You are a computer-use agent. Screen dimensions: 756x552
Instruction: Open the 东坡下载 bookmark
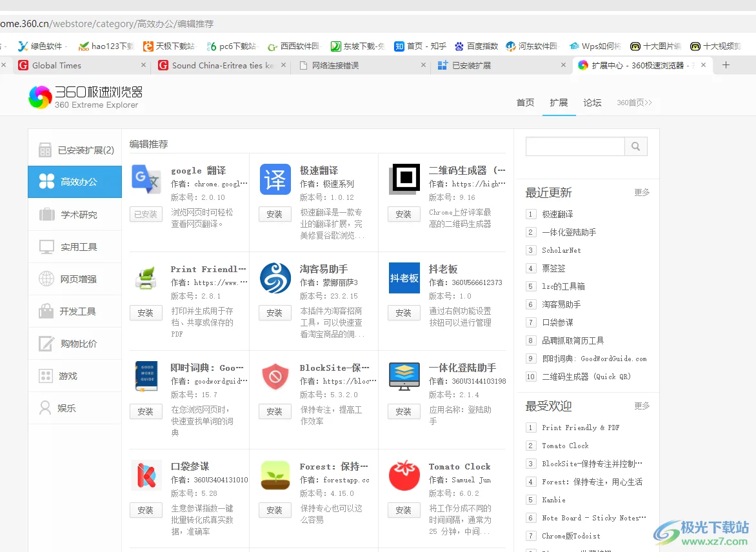pos(358,46)
